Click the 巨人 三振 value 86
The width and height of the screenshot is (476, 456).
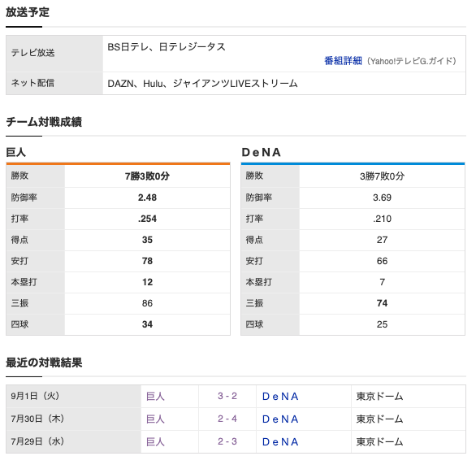pyautogui.click(x=147, y=303)
